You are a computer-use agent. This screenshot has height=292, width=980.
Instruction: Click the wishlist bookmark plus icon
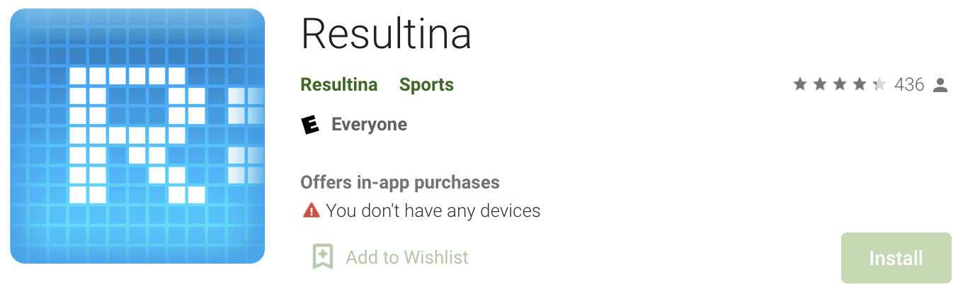pyautogui.click(x=323, y=257)
